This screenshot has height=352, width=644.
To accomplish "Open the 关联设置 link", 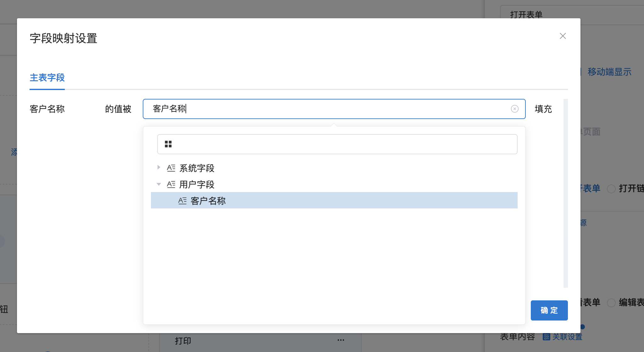I will (x=567, y=337).
